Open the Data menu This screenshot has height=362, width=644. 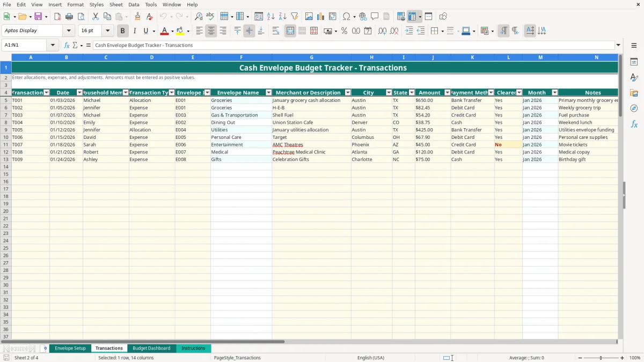pos(134,4)
